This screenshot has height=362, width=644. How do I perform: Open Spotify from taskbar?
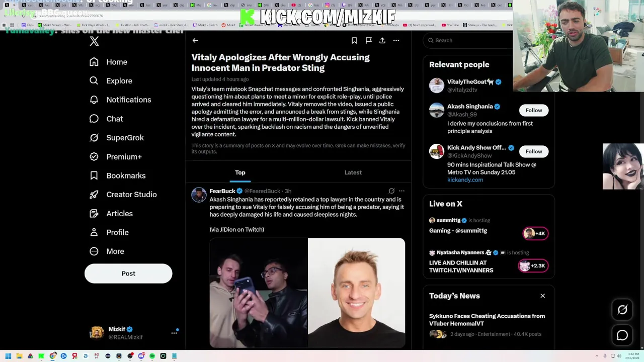(x=152, y=356)
